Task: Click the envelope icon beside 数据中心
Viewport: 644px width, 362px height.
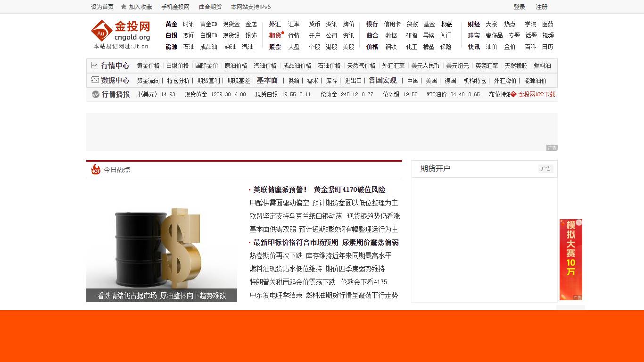Action: 94,80
